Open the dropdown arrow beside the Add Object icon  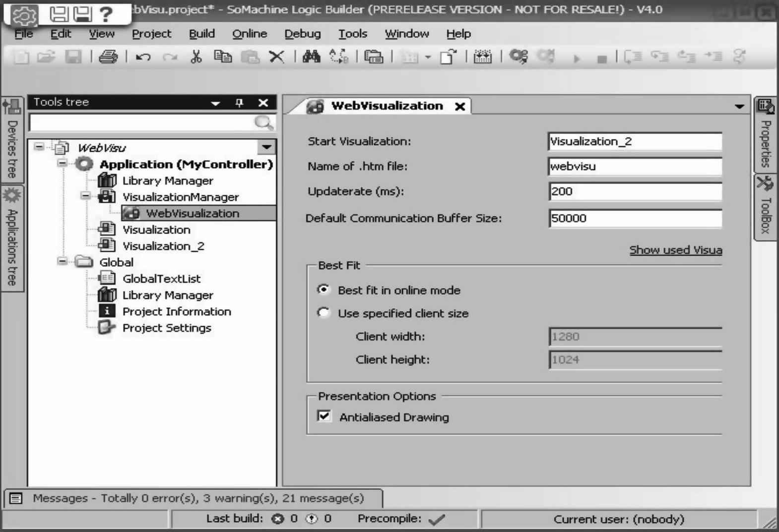[428, 58]
